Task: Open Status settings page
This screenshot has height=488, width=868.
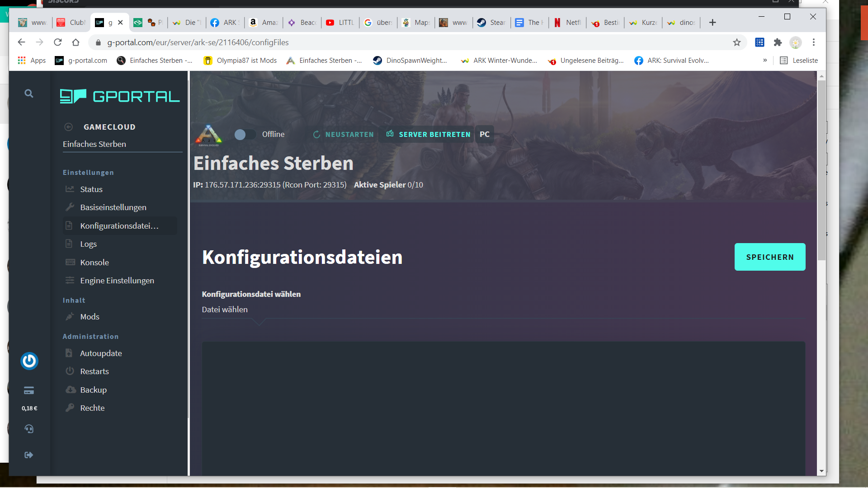Action: 91,189
